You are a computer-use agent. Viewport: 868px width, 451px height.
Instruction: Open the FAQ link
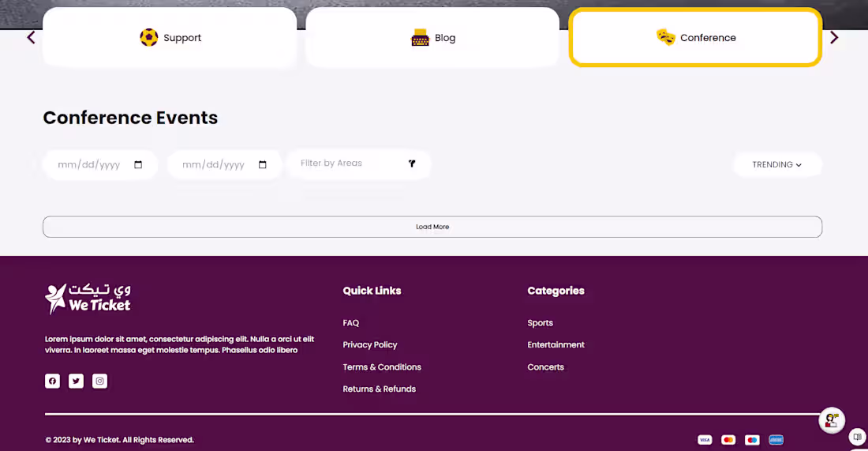(351, 323)
